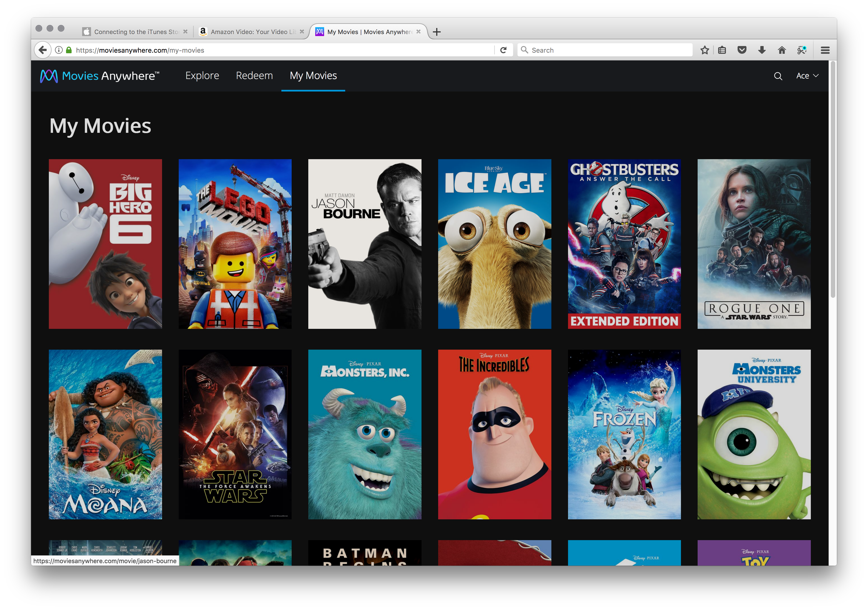Click the page vertical scrollbar thumb

click(832, 179)
